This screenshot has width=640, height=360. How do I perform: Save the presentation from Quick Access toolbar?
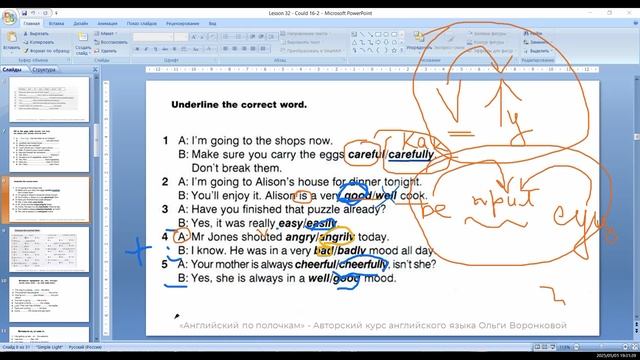24,13
